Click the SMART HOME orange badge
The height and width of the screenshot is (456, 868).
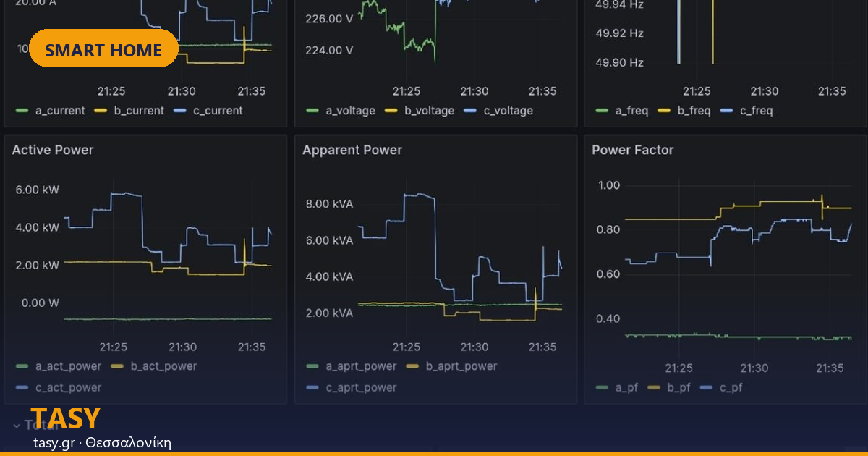tap(103, 48)
